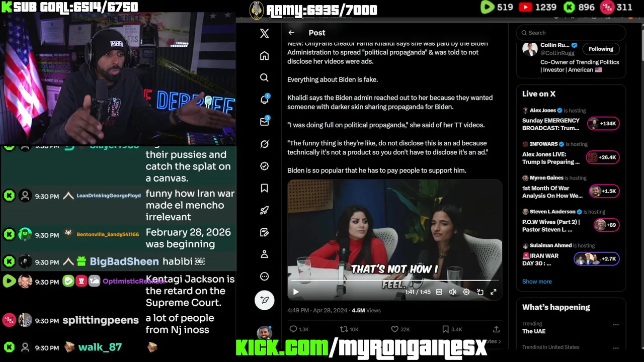Bookmark the post
644x362 pixels.
452,329
